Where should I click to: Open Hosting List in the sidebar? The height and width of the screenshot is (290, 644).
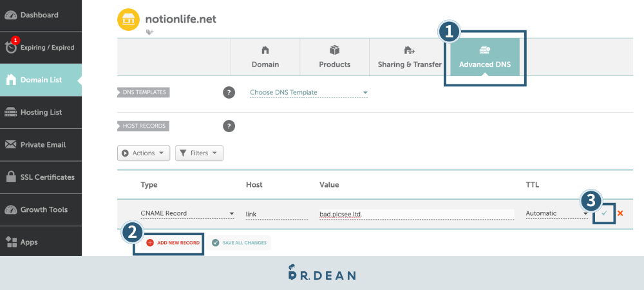41,112
